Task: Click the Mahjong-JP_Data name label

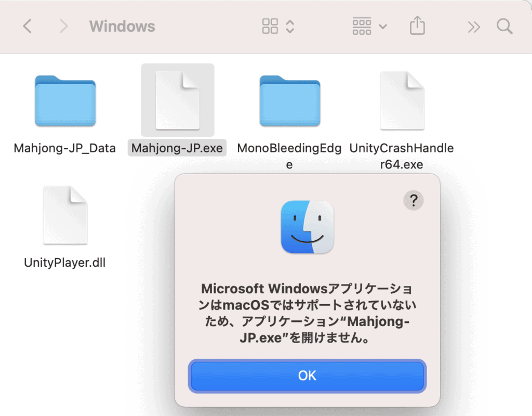Action: click(x=65, y=148)
